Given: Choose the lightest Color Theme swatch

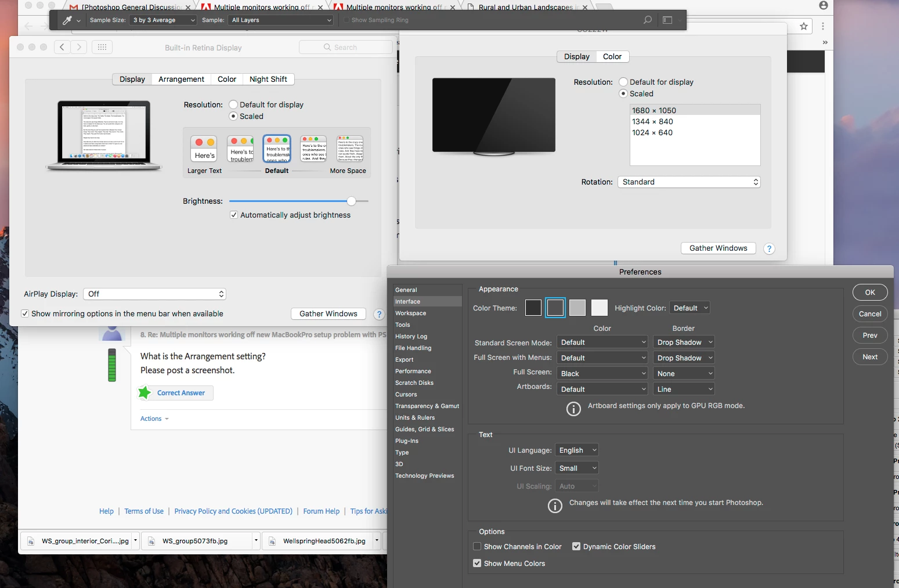Looking at the screenshot, I should 600,308.
